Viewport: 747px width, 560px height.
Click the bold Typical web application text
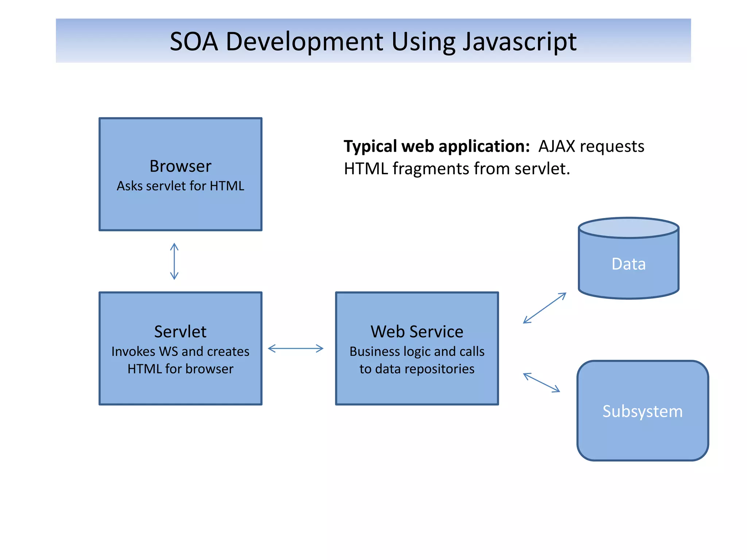pyautogui.click(x=437, y=147)
